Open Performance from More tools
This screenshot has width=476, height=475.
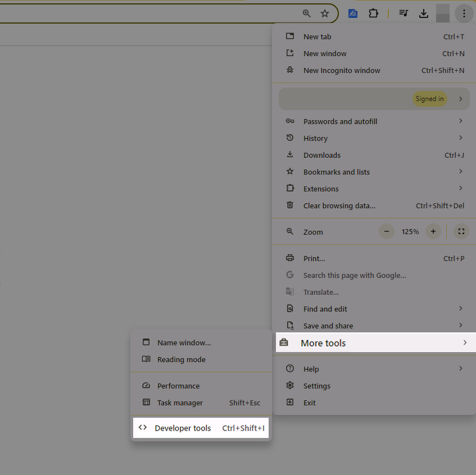201,386
